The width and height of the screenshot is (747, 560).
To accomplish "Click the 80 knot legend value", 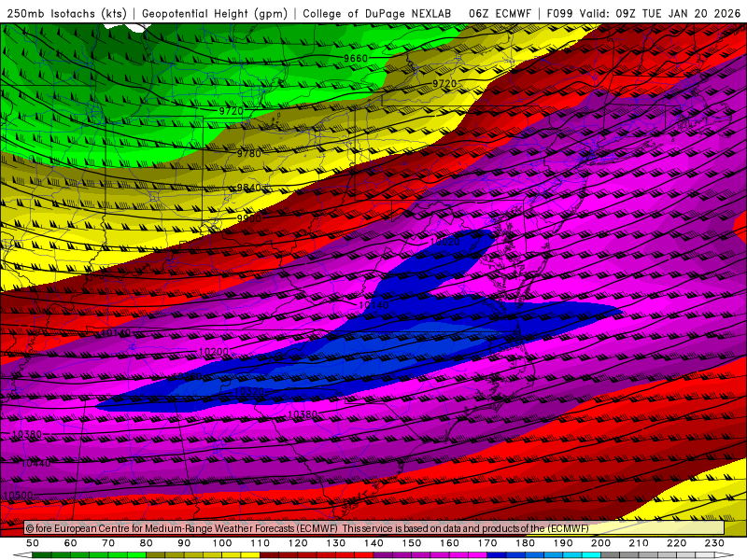I will coord(146,543).
